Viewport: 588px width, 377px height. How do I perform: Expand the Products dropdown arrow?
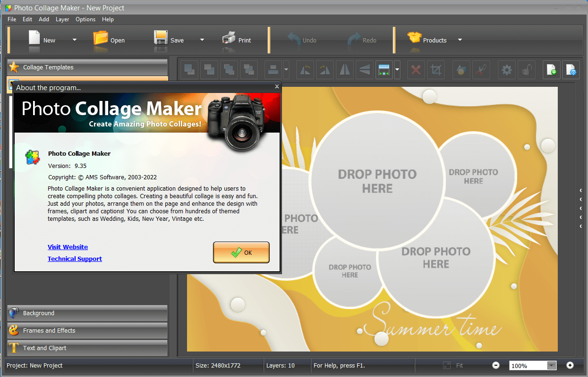click(x=460, y=40)
